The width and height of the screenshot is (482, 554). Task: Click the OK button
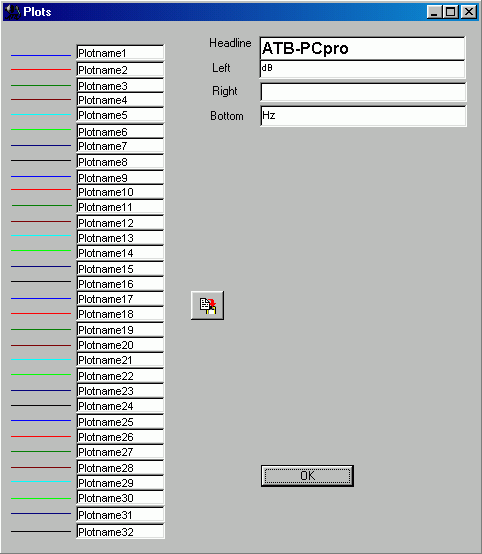pyautogui.click(x=307, y=476)
